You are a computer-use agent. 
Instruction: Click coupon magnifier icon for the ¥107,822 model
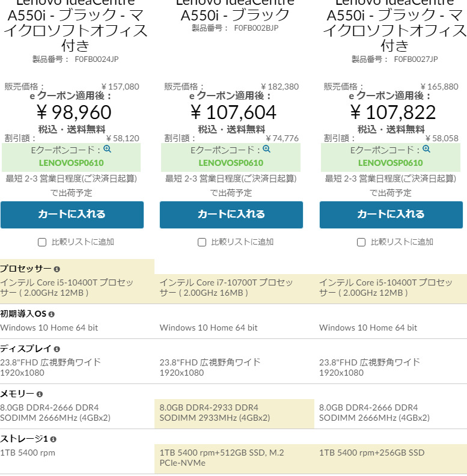pos(427,149)
